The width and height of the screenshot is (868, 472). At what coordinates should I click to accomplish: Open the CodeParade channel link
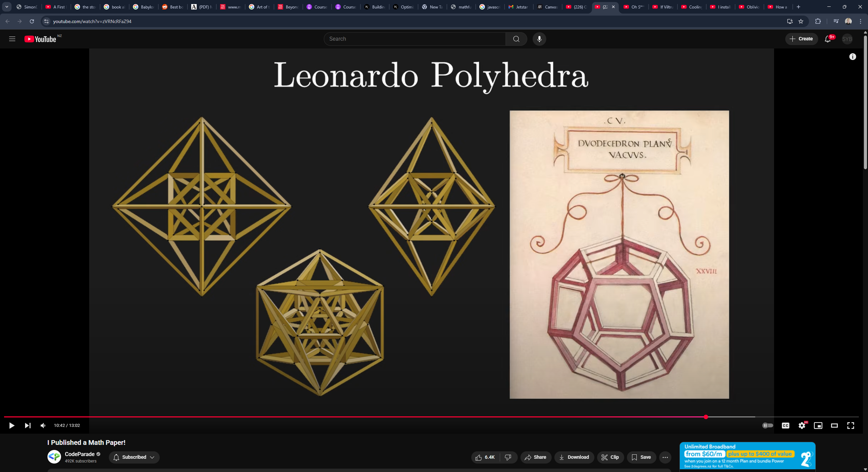tap(80, 454)
